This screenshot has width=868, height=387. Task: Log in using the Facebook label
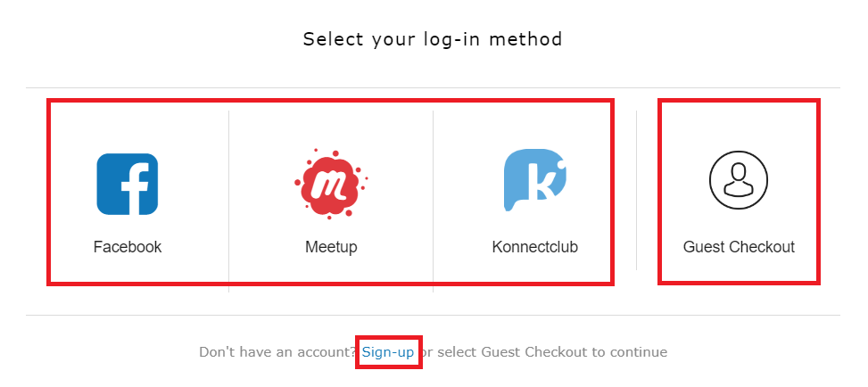(x=128, y=247)
